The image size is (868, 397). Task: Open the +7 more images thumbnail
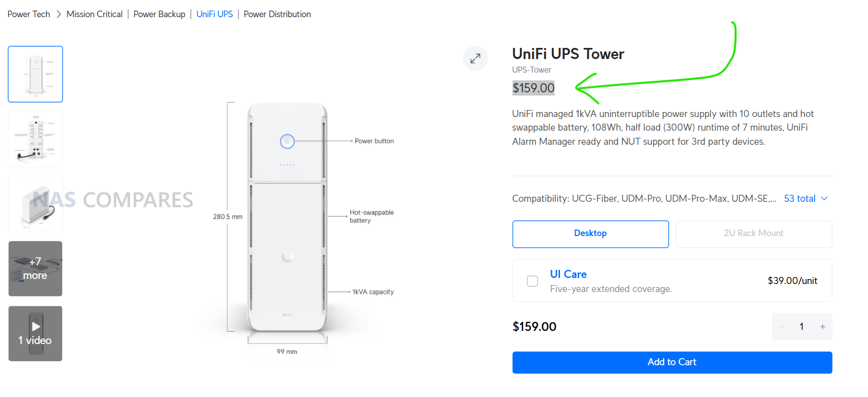coord(35,268)
